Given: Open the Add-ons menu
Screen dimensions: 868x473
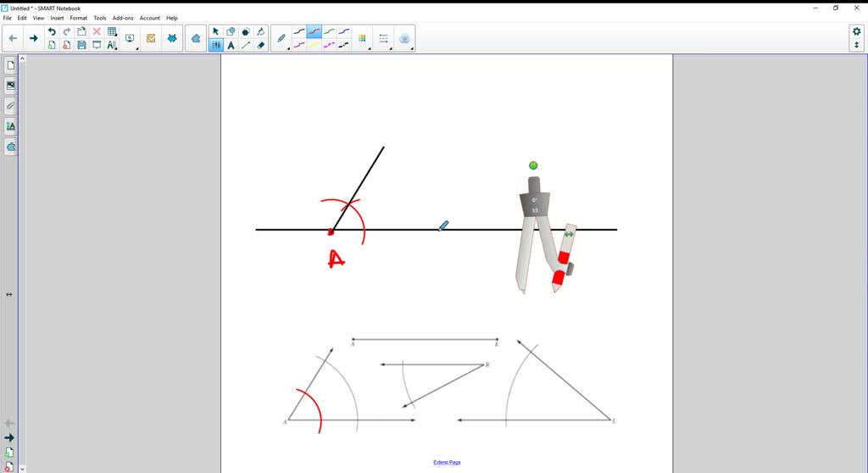Looking at the screenshot, I should click(123, 18).
